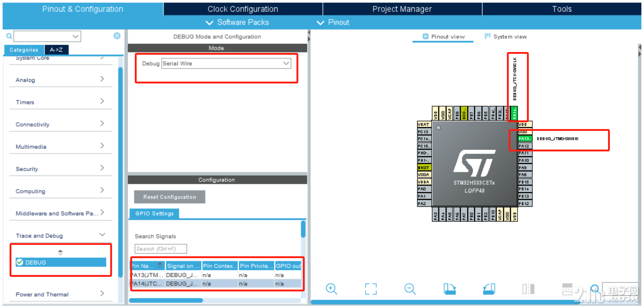This screenshot has width=644, height=306.
Task: Select pin PA3 on the chip bottom
Action: (x=436, y=215)
